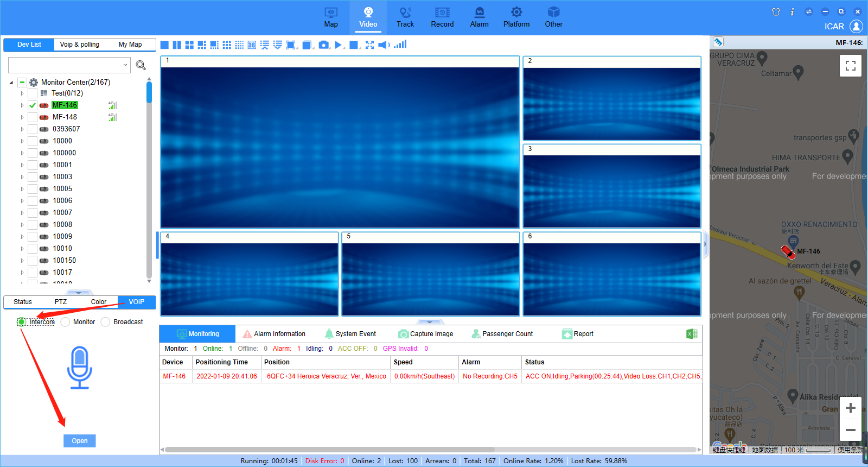Open the device search combo box dropdown
Image resolution: width=868 pixels, height=467 pixels.
point(125,65)
